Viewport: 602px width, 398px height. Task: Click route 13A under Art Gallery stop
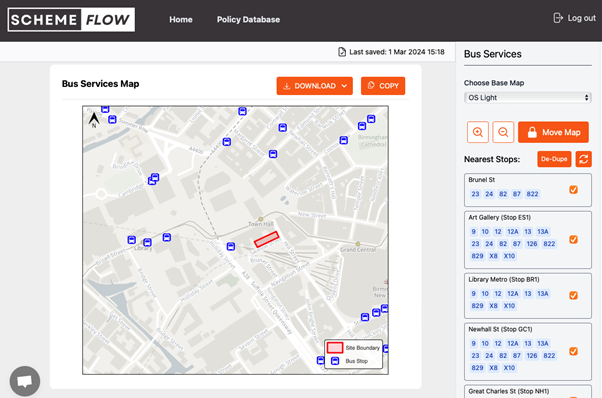click(542, 231)
